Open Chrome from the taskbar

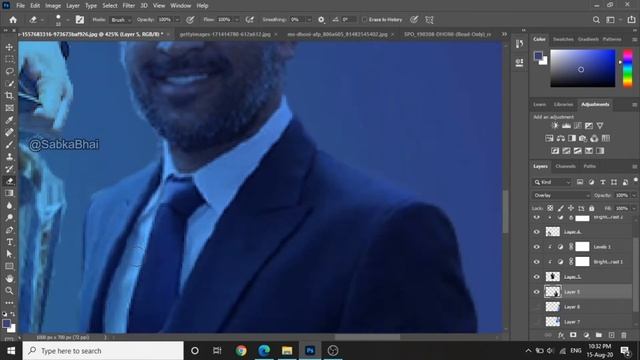241,351
